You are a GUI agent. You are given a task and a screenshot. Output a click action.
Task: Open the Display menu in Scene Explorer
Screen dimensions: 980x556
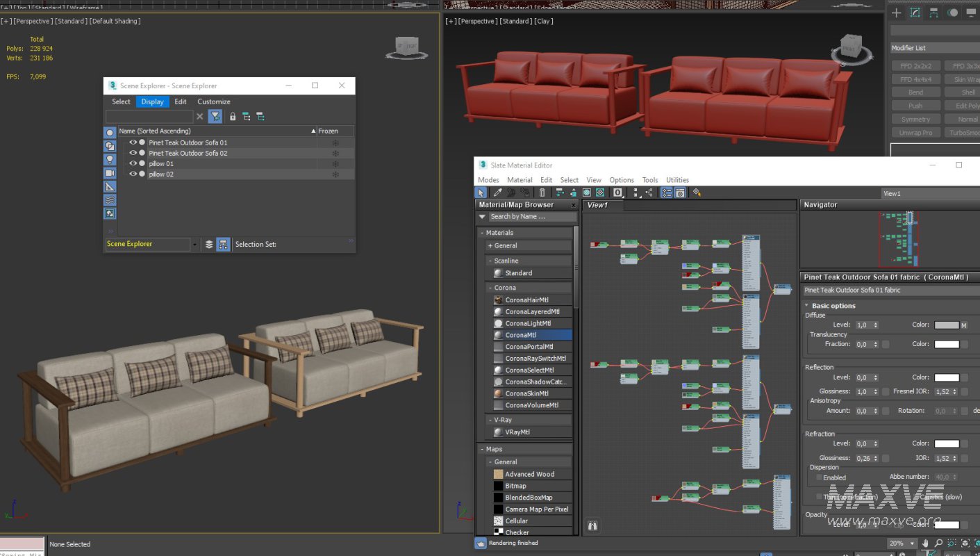152,101
